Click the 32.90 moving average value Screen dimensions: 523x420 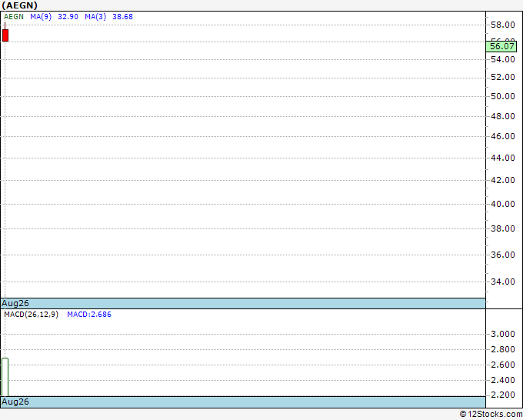click(68, 17)
